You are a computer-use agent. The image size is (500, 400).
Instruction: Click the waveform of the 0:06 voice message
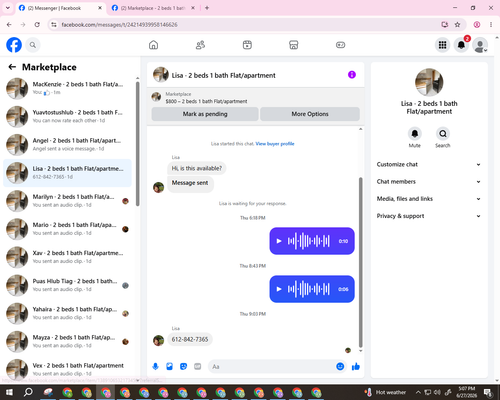[309, 289]
